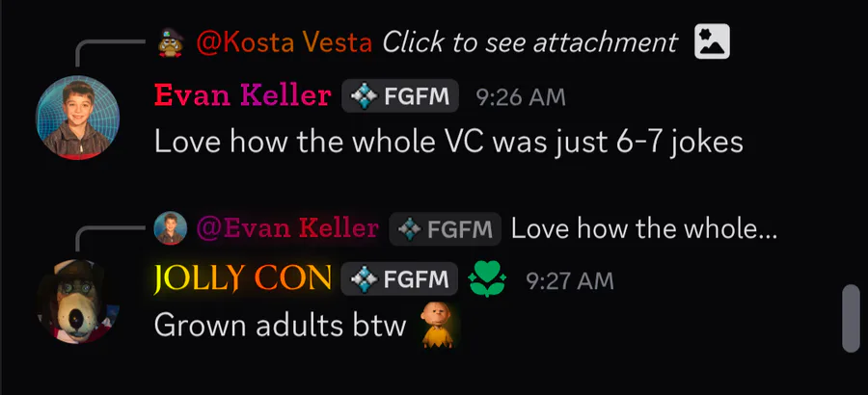The width and height of the screenshot is (868, 395).
Task: Click the 9:27 AM timestamp
Action: pyautogui.click(x=570, y=281)
